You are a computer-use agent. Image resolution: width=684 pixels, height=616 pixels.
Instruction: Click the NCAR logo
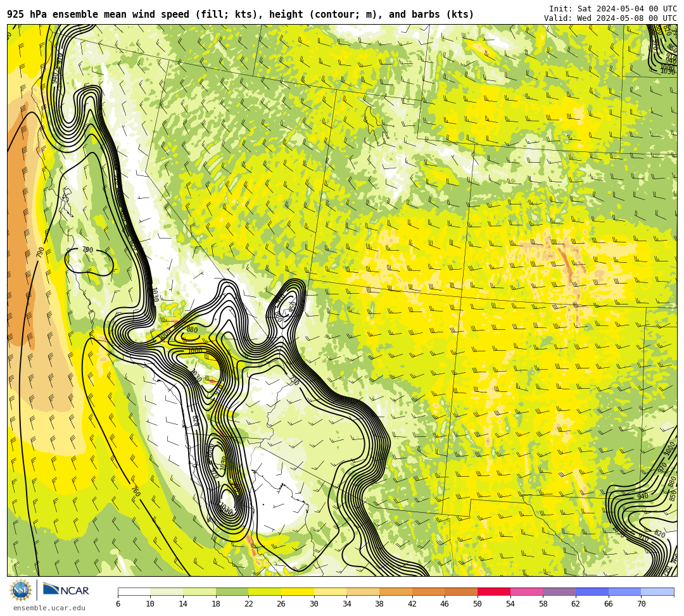coord(66,590)
